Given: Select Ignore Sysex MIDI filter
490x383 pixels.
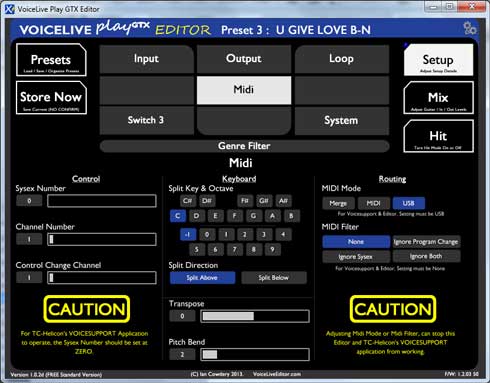Looking at the screenshot, I should 356,257.
